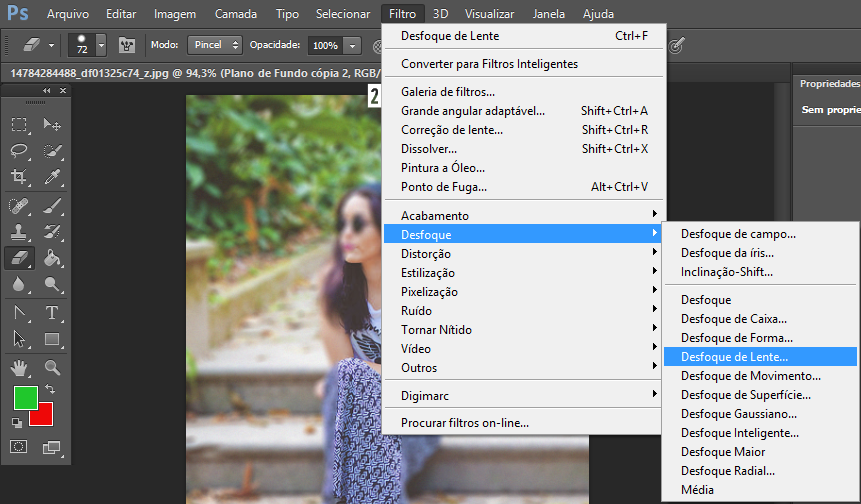Open the Opacidade slider arrow
The height and width of the screenshot is (504, 861).
(352, 46)
